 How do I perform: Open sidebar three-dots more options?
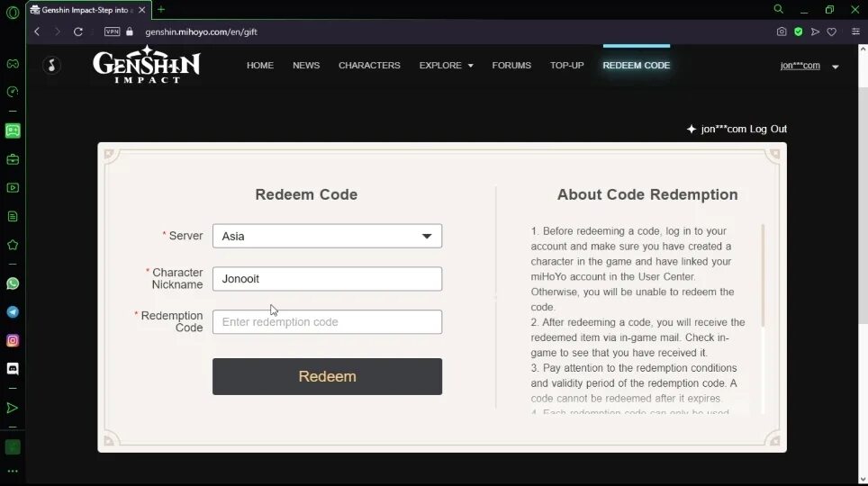[x=13, y=471]
